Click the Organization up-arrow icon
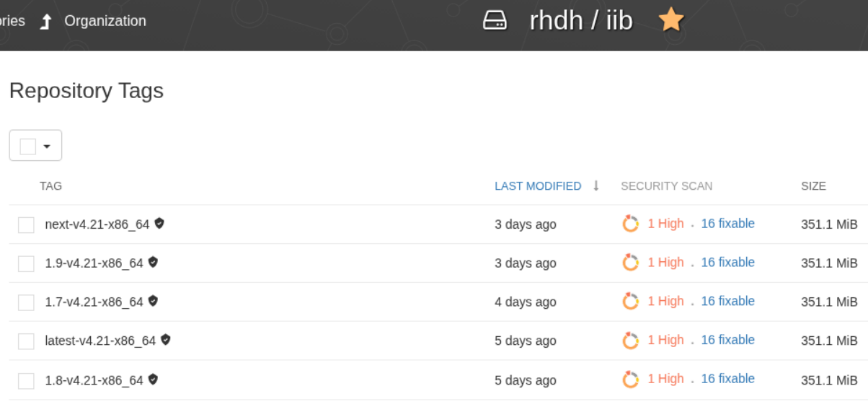This screenshot has height=412, width=868. tap(46, 22)
